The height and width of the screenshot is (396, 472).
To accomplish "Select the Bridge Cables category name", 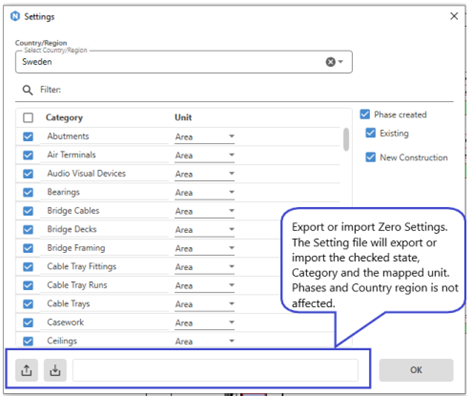I will 73,211.
